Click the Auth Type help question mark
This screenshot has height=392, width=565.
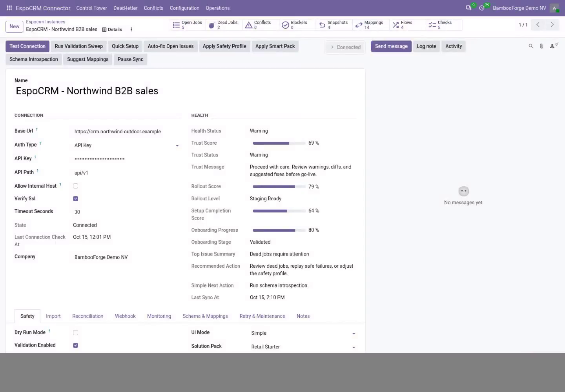tap(40, 143)
